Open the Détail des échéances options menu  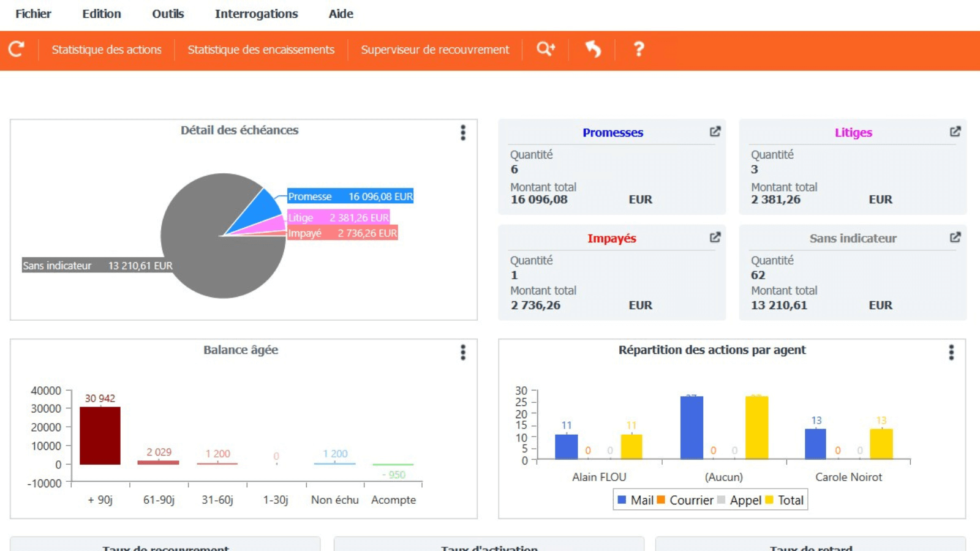coord(463,132)
